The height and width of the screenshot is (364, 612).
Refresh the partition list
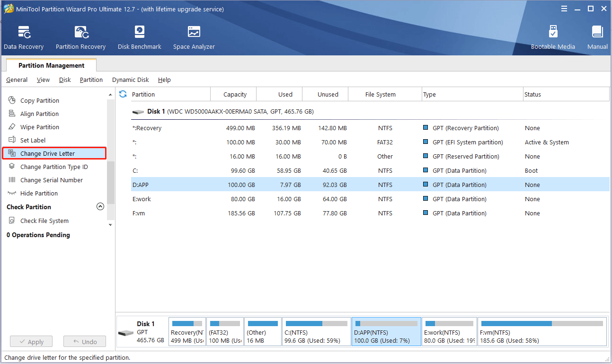coord(123,94)
